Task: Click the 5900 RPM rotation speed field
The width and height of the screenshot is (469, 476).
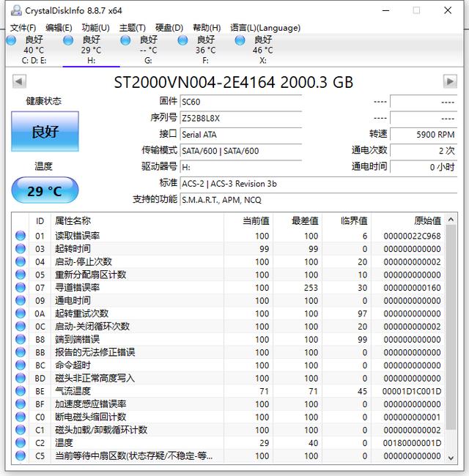Action: tap(424, 135)
